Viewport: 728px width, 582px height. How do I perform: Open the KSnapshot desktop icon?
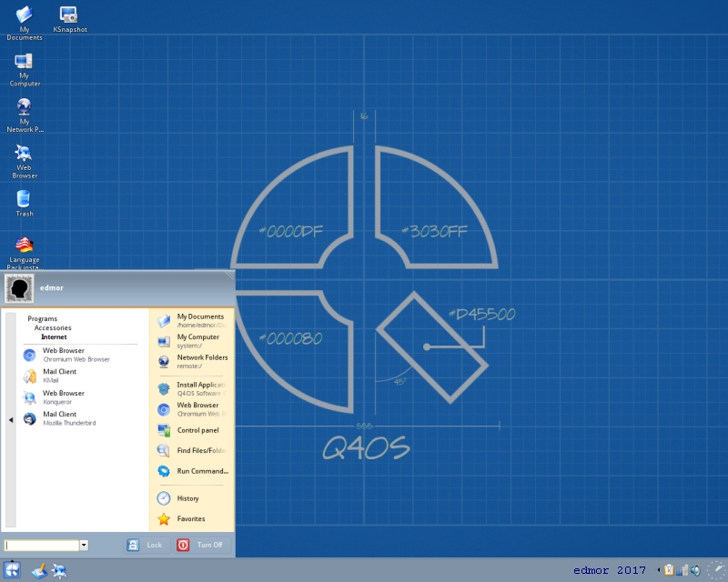pos(70,19)
